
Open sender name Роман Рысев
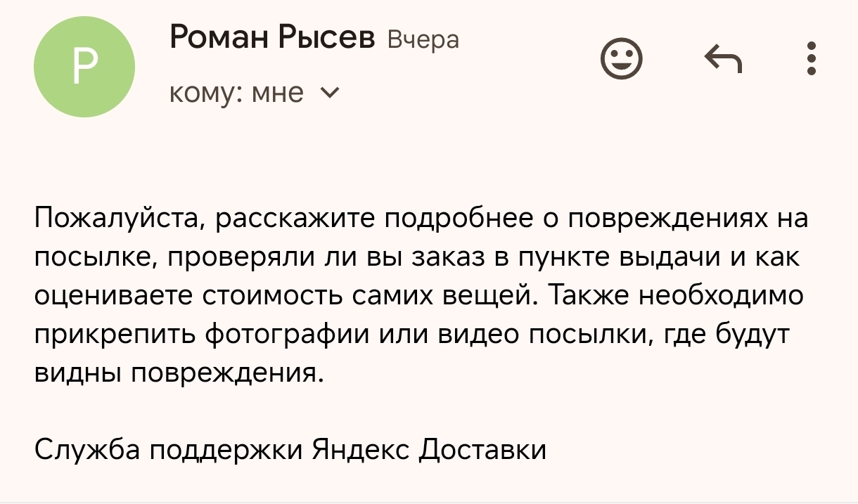pyautogui.click(x=272, y=37)
